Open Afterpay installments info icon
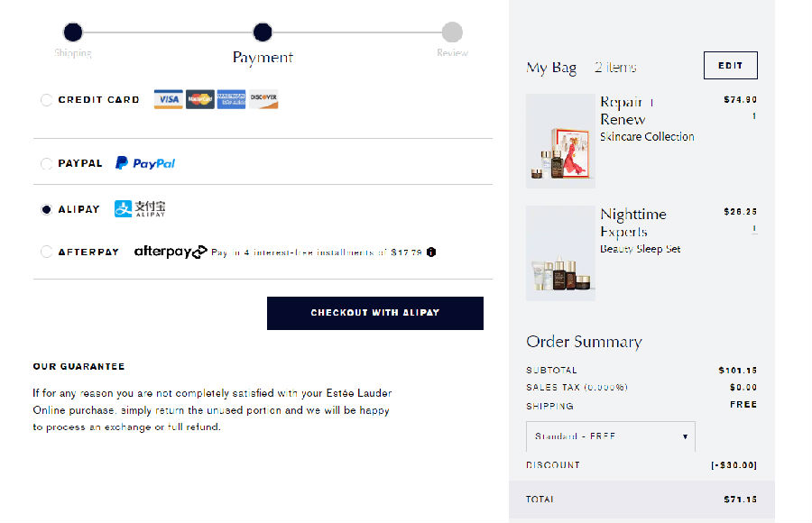Viewport: 812px width, 523px height. tap(431, 252)
